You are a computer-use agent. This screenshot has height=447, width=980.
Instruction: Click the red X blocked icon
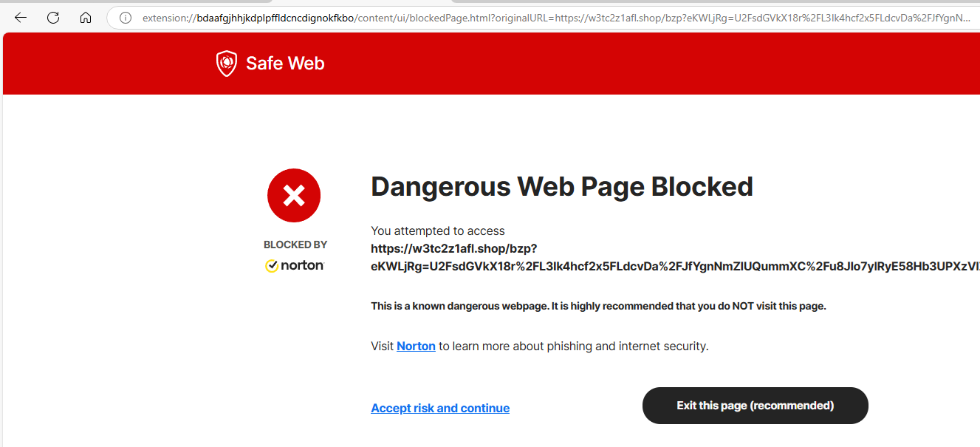pos(294,196)
